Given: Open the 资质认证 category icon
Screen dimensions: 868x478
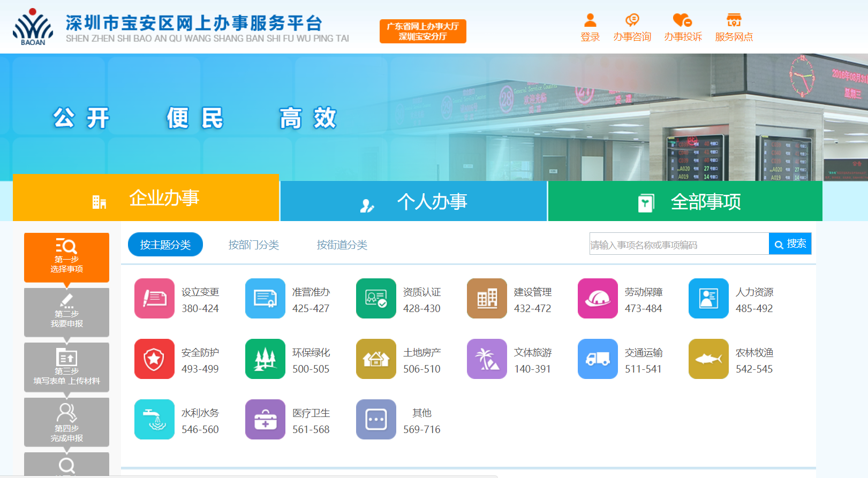Looking at the screenshot, I should point(376,298).
